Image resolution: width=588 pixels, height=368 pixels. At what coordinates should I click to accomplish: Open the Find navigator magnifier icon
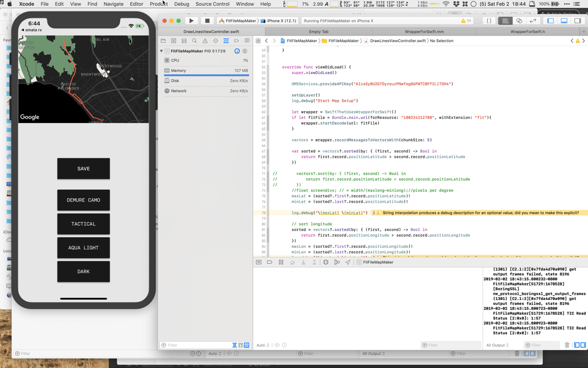(194, 41)
